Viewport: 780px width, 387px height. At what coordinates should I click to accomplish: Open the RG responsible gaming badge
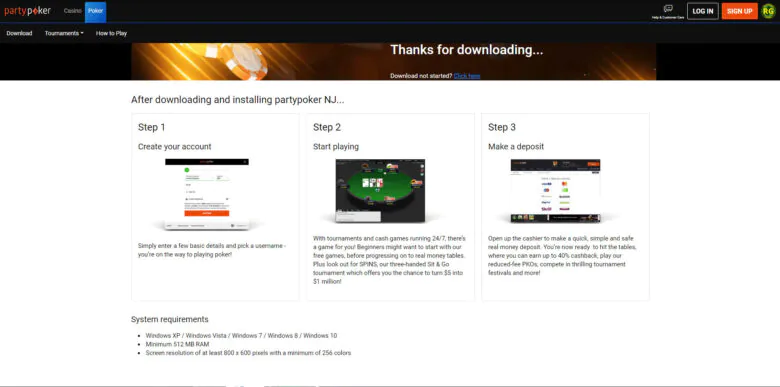[768, 11]
